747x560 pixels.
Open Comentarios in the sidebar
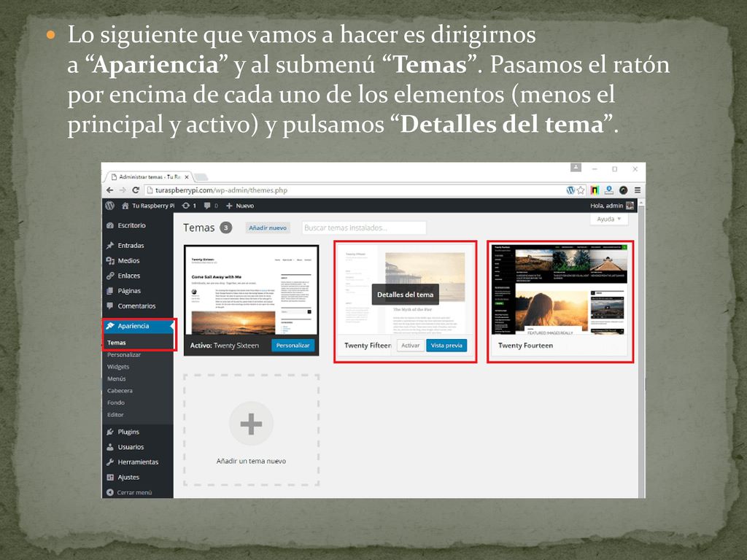[x=138, y=306]
